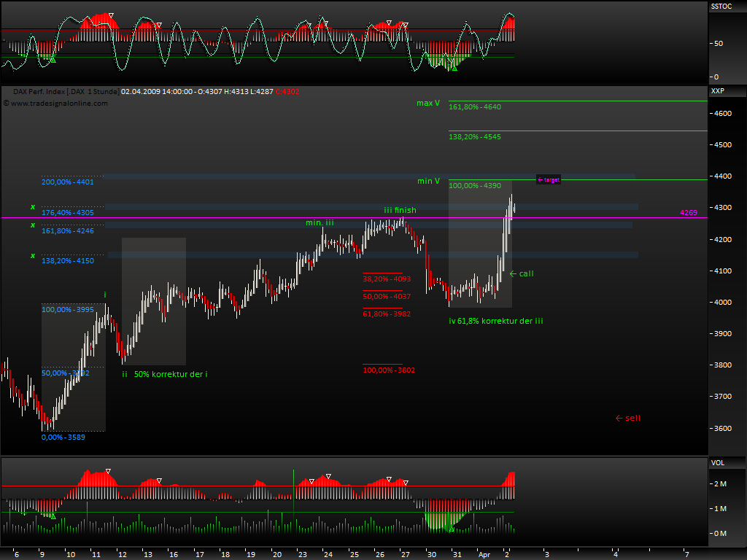Click the green "← call" arrow annotation
747x560 pixels.
coord(523,273)
